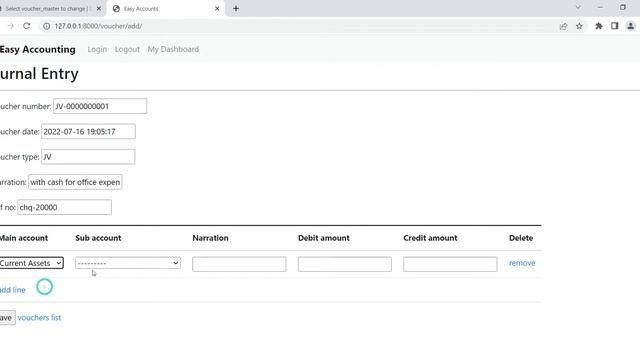The width and height of the screenshot is (640, 360).
Task: Open the tab search chevron
Action: 578,7
